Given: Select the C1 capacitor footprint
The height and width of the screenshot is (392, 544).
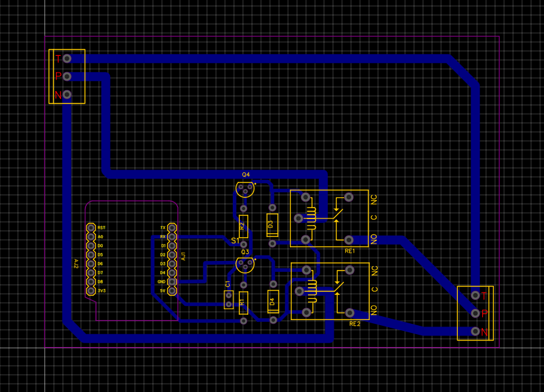Looking at the screenshot, I should [229, 300].
